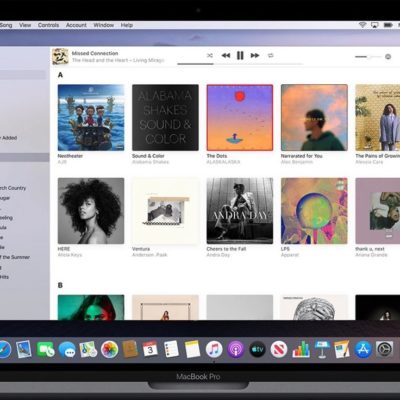Viewport: 400px width, 400px height.
Task: Open the Cheers to the Fall album cover
Action: tap(240, 211)
